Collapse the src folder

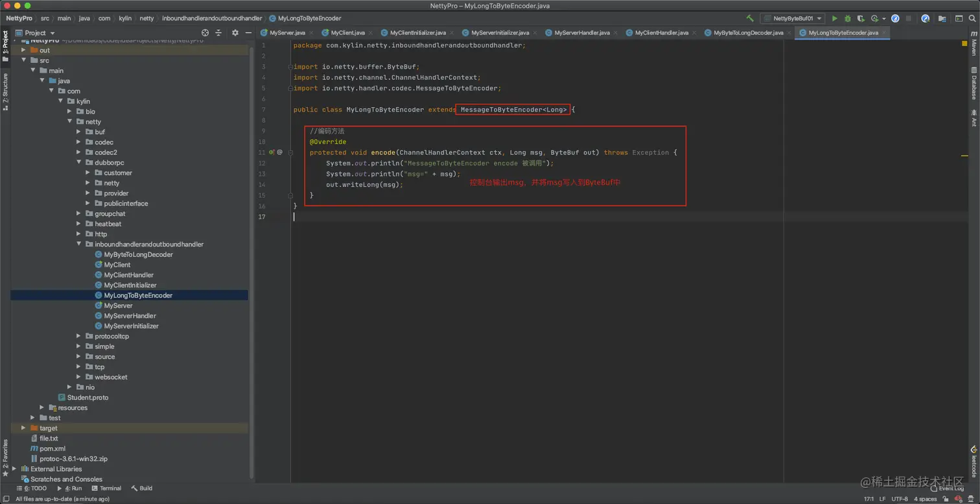(23, 60)
